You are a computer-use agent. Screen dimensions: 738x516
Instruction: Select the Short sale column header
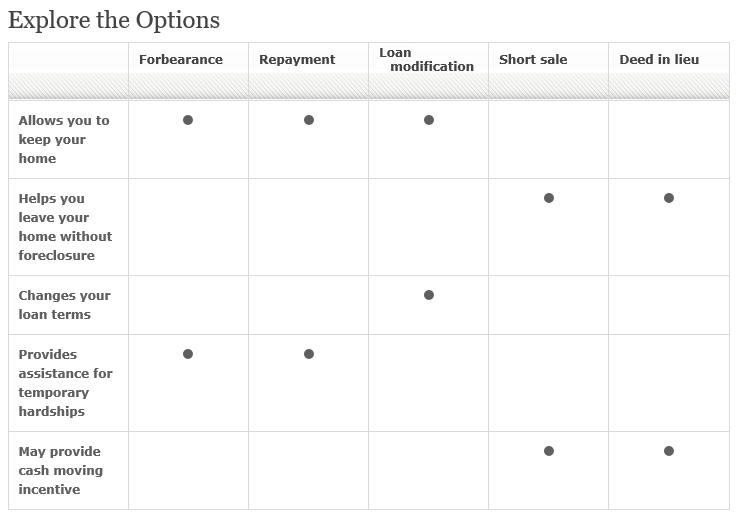point(533,60)
